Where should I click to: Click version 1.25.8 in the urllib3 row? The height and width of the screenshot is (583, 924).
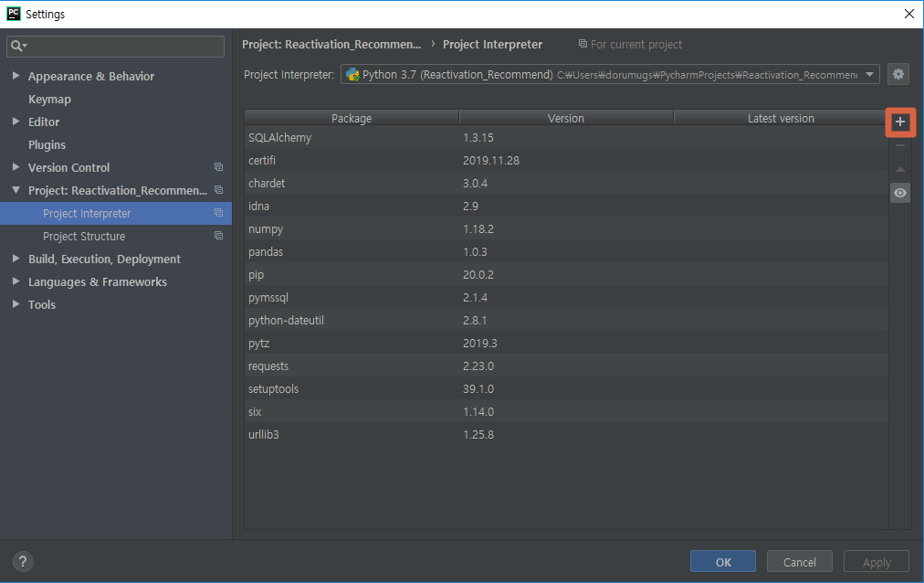pyautogui.click(x=478, y=434)
